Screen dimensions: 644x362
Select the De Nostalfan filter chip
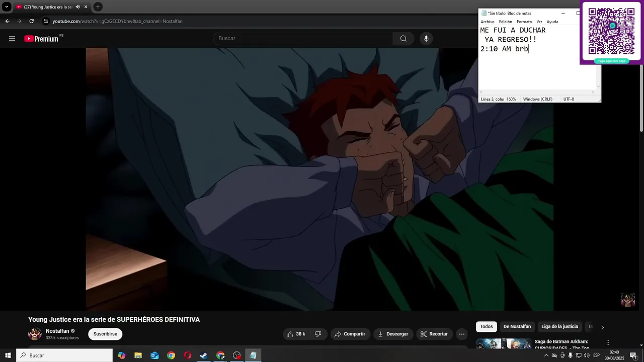pyautogui.click(x=517, y=327)
